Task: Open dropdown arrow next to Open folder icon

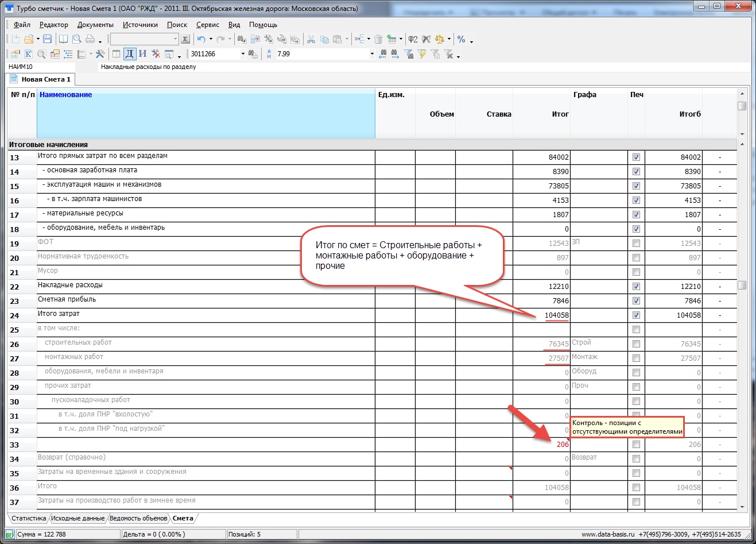Action: coord(38,39)
